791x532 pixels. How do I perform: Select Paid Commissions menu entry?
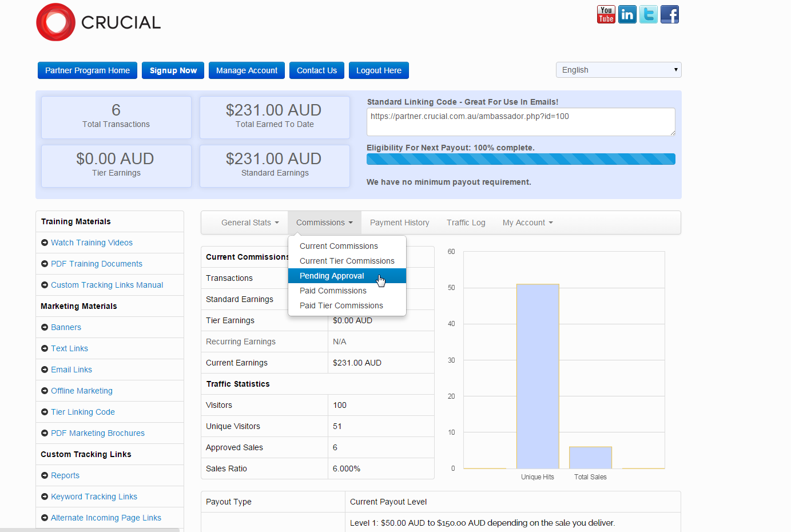point(347,291)
